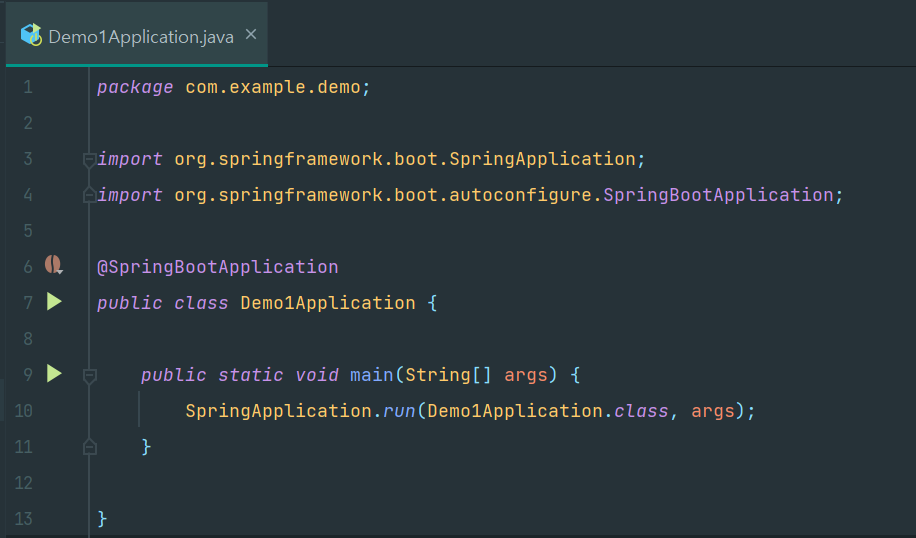This screenshot has height=538, width=916.
Task: Click the closing brace on line 13
Action: coord(102,519)
